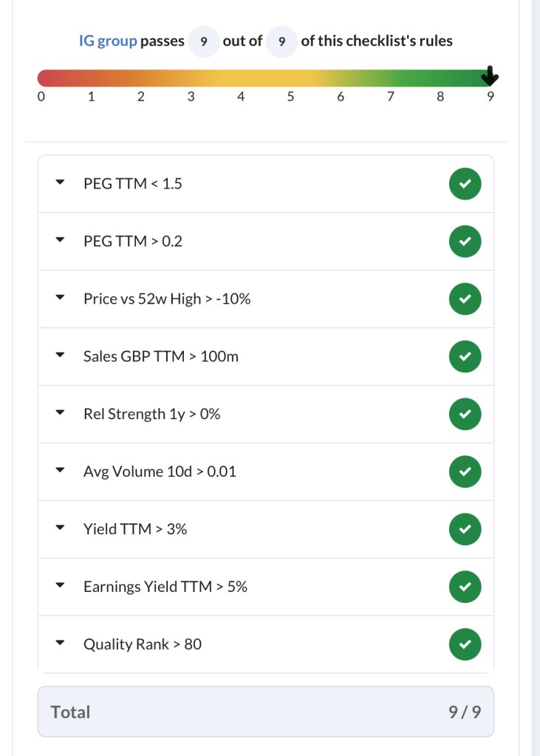Click the black arrow marker on score bar
This screenshot has height=756, width=540.
(490, 76)
